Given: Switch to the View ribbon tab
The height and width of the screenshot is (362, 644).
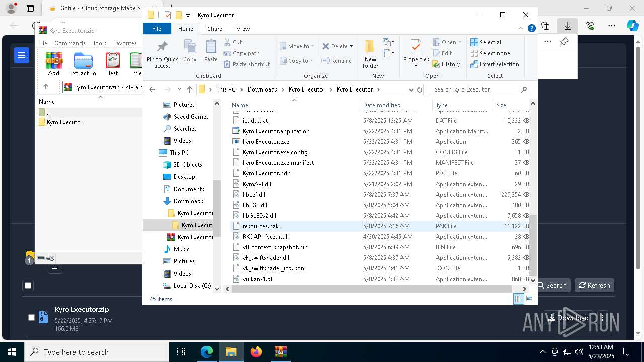Looking at the screenshot, I should 243,29.
